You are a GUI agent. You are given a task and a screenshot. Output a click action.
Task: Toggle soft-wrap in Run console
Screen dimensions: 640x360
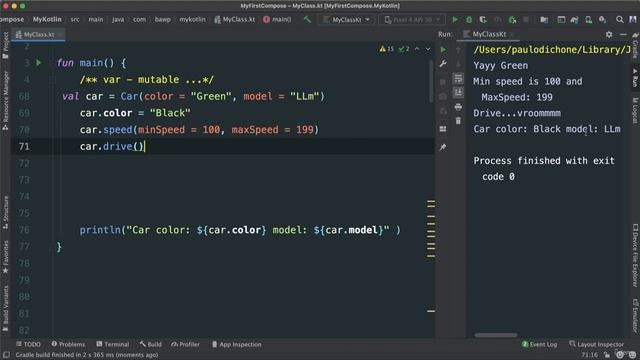pos(458,78)
